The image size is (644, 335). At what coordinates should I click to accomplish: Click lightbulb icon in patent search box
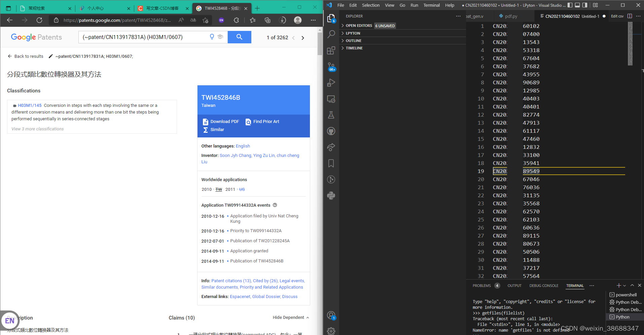pyautogui.click(x=212, y=37)
